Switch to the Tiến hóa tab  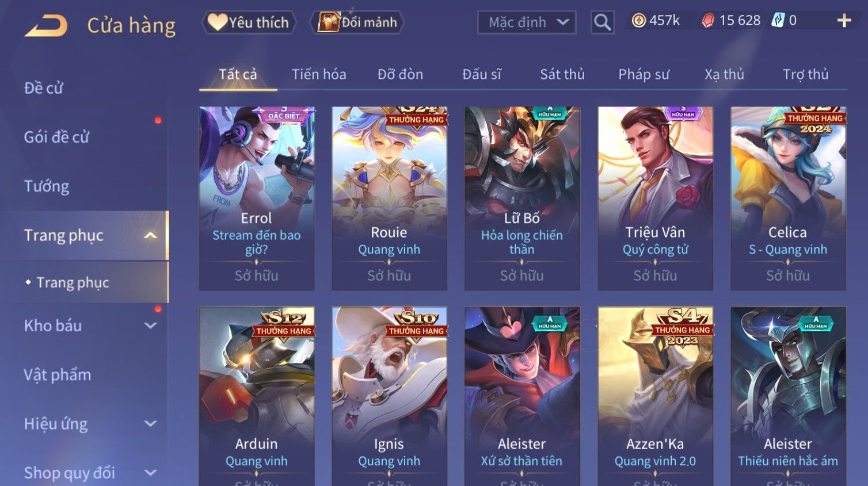[319, 74]
